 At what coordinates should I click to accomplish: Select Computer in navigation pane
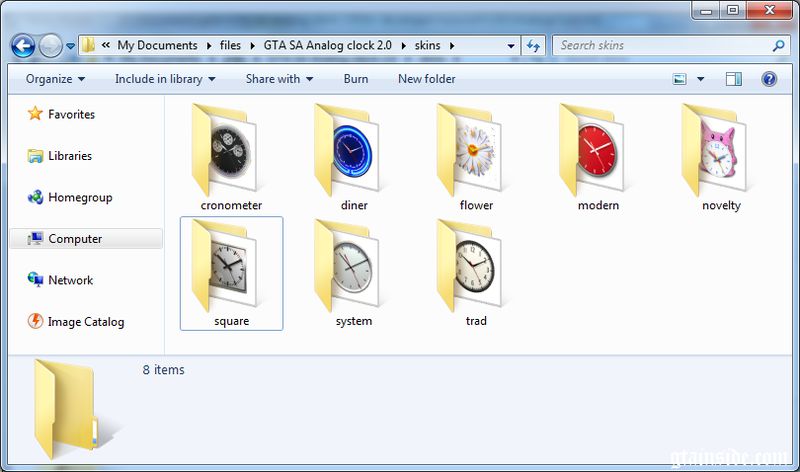(x=86, y=238)
